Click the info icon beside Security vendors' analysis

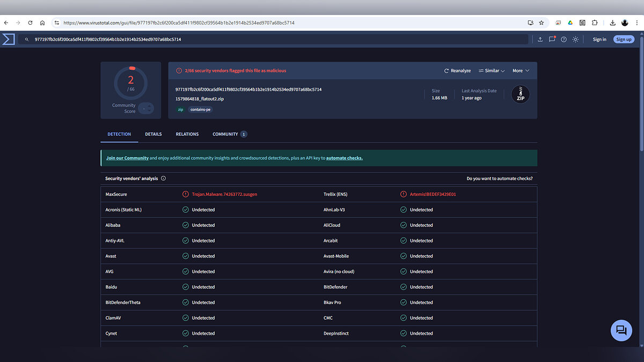163,179
